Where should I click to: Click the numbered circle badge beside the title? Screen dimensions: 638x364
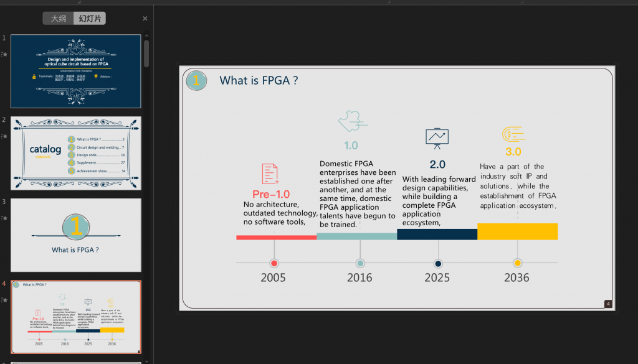(x=196, y=80)
